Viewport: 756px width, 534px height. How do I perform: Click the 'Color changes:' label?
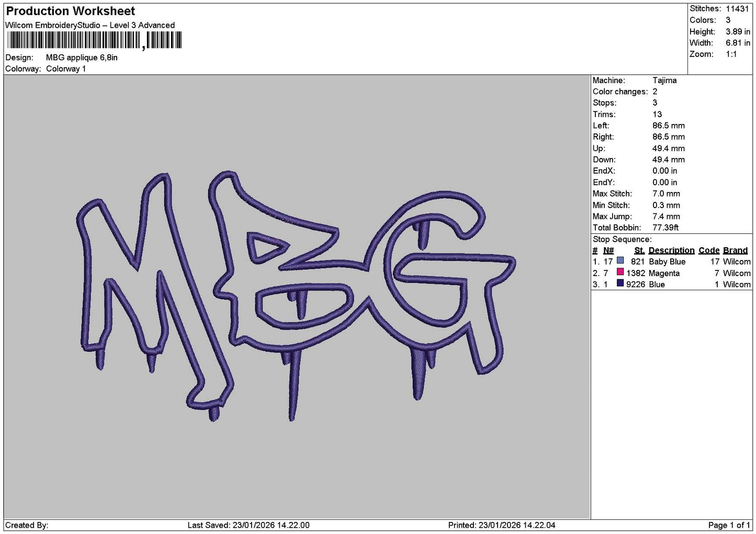click(620, 92)
